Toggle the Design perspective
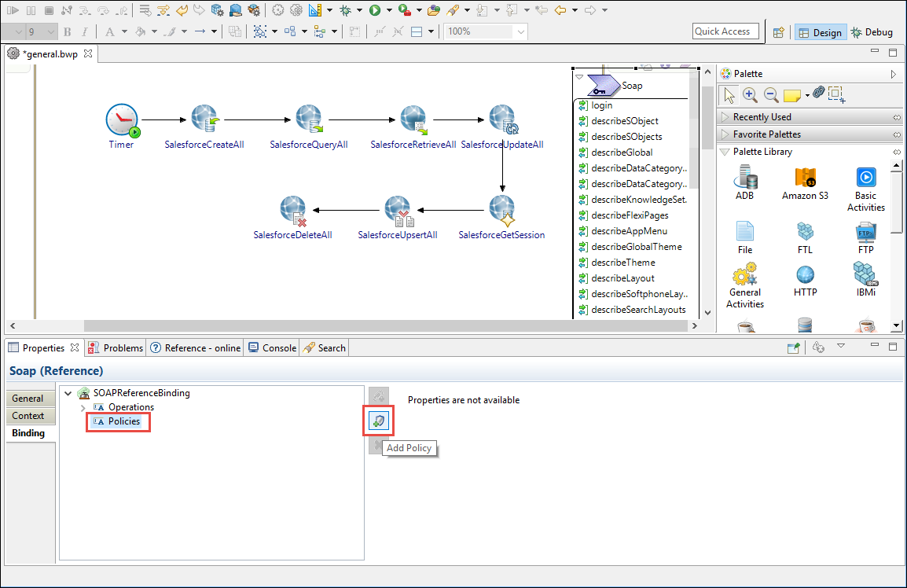This screenshot has height=588, width=907. pos(821,32)
